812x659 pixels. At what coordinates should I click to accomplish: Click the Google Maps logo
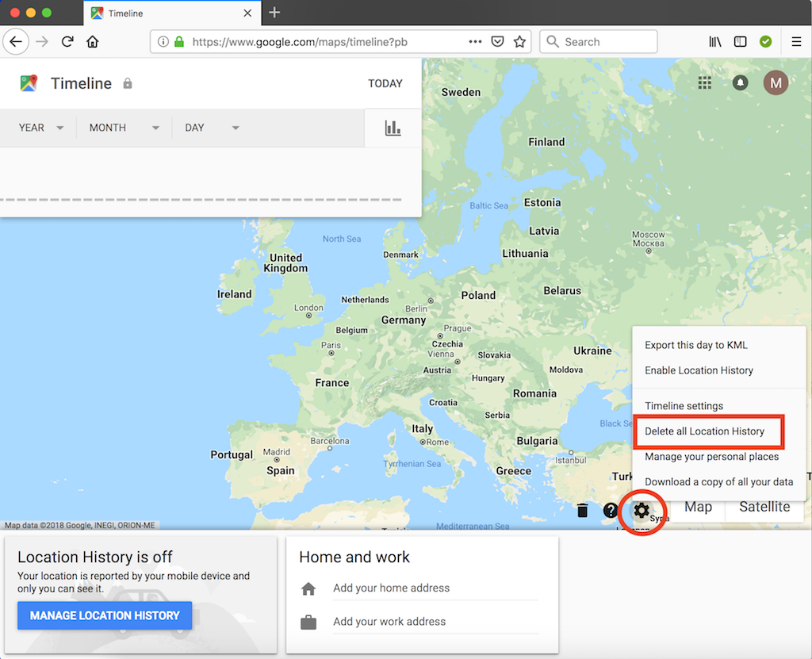tap(29, 83)
